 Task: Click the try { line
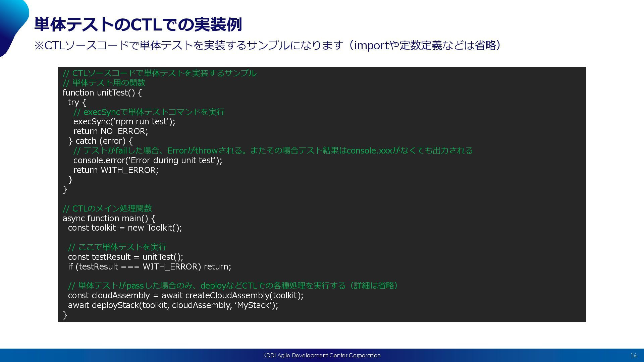point(77,102)
